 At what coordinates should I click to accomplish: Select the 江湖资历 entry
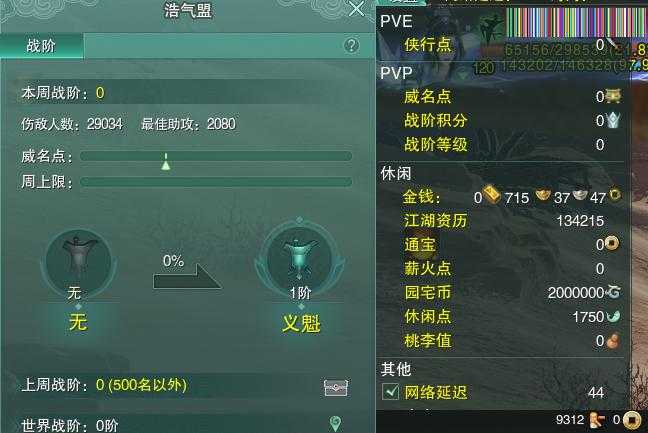(504, 221)
